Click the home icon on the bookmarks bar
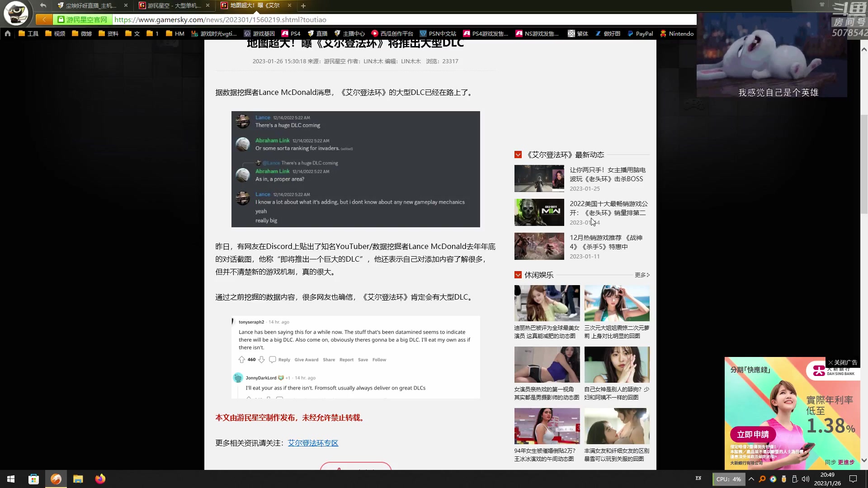This screenshot has height=488, width=868. coord(8,33)
